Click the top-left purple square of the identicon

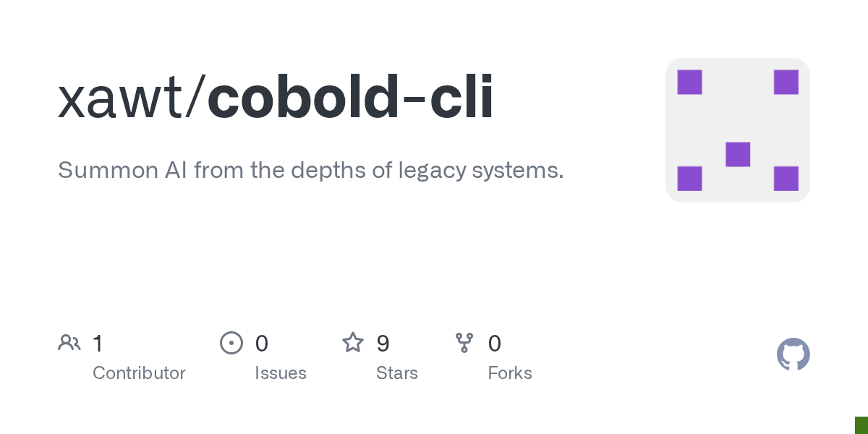(689, 82)
